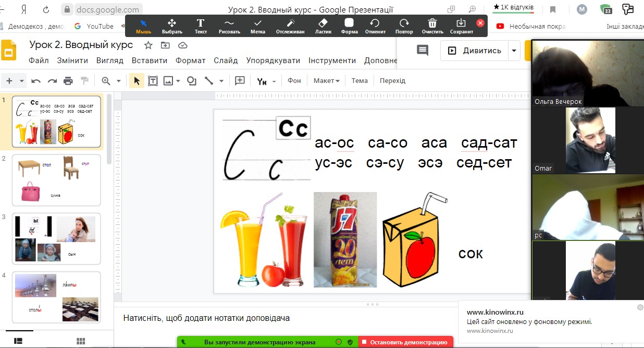Screen dimensions: 644x348
Task: Save annotations with Сохранит icon
Action: click(461, 26)
